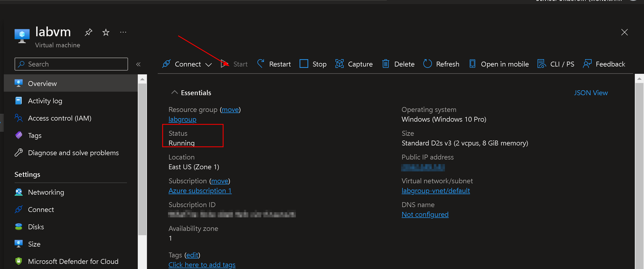Click the Defender shield icon
The width and height of the screenshot is (644, 269).
19,261
